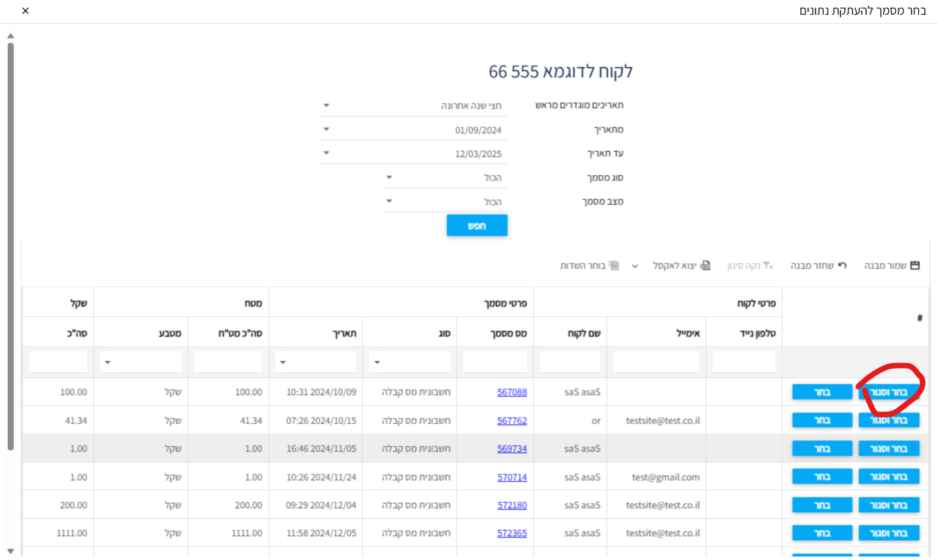Open document link 572365
The width and height of the screenshot is (937, 560).
pos(512,533)
